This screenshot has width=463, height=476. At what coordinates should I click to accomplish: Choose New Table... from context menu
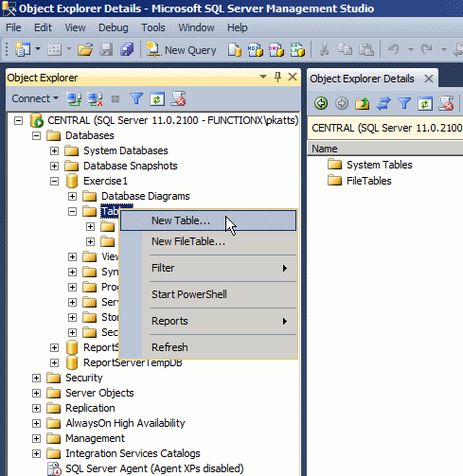pos(208,220)
